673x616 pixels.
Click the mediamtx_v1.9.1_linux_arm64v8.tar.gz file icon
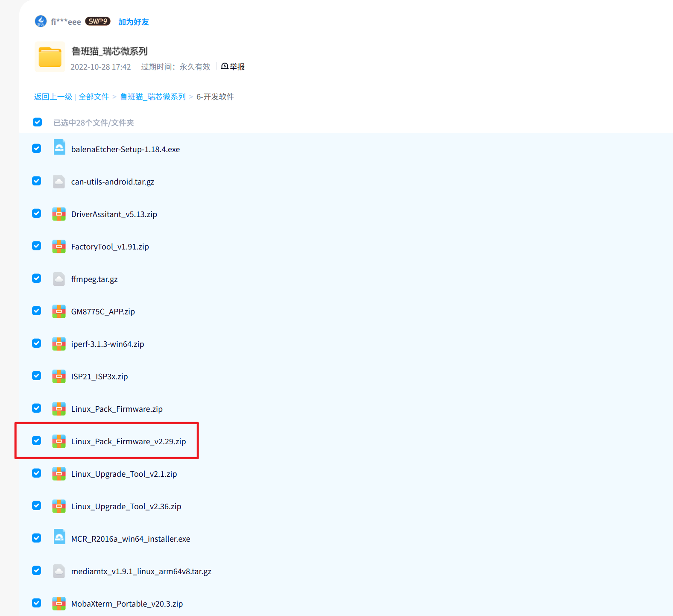(x=59, y=571)
